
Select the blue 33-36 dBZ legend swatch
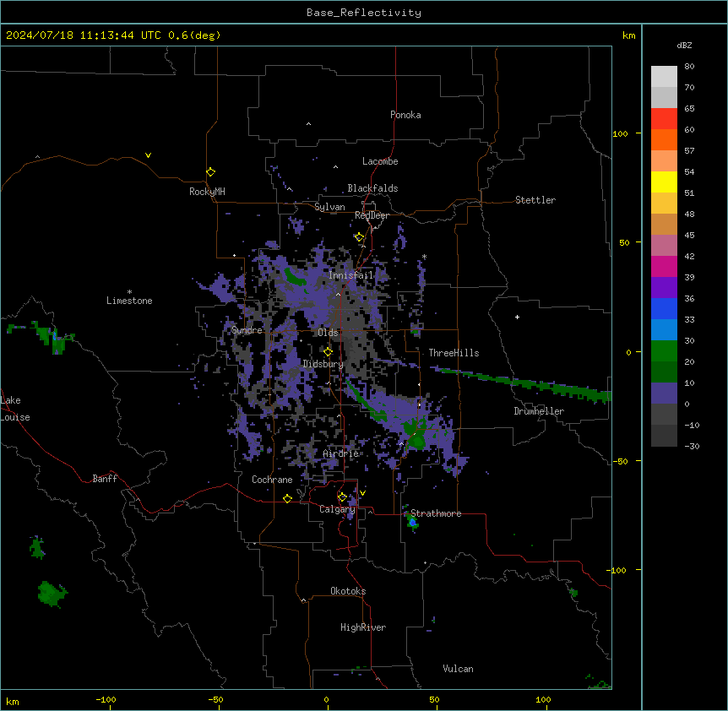point(664,308)
